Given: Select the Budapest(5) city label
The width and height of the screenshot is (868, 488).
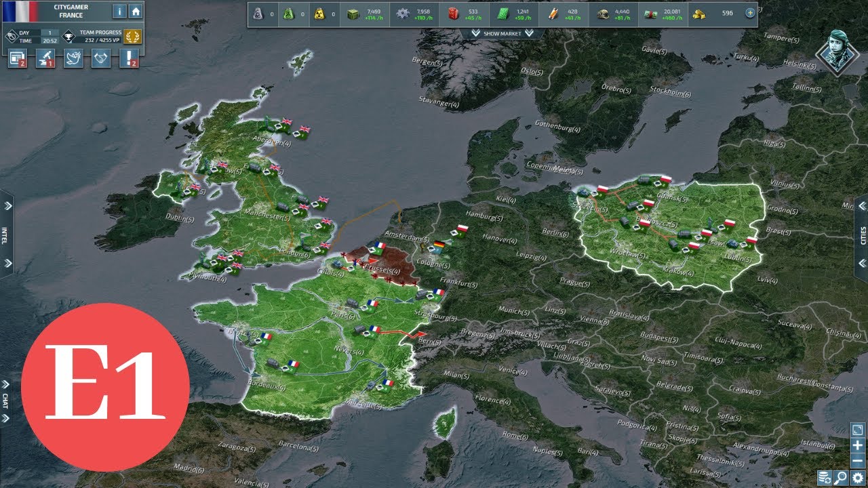Looking at the screenshot, I should 660,338.
